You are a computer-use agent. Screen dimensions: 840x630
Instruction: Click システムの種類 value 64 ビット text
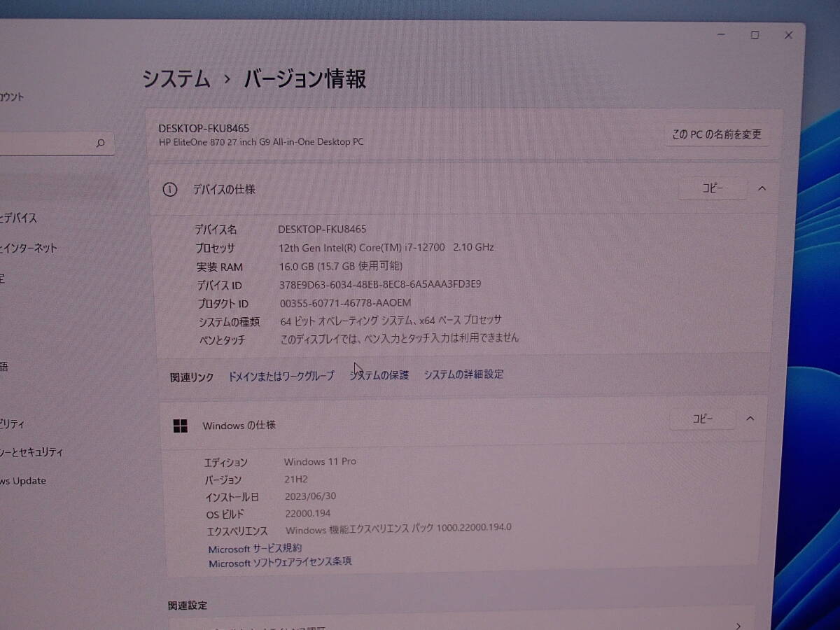(391, 321)
